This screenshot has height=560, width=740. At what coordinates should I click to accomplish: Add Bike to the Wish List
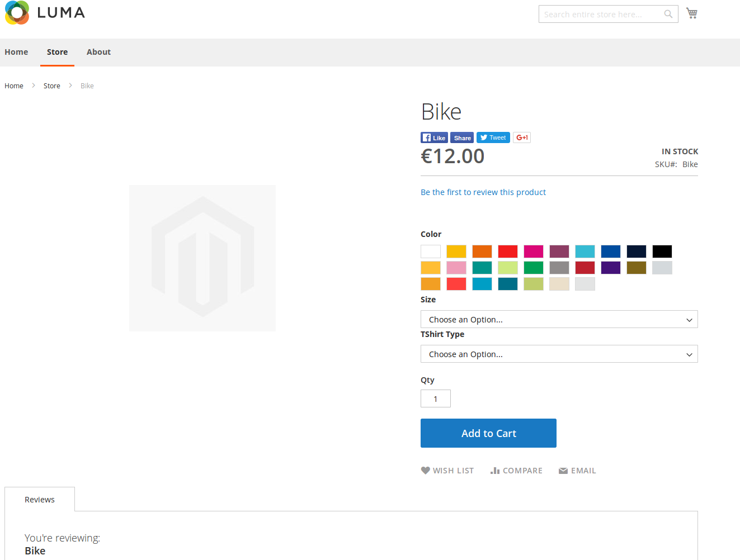(447, 470)
